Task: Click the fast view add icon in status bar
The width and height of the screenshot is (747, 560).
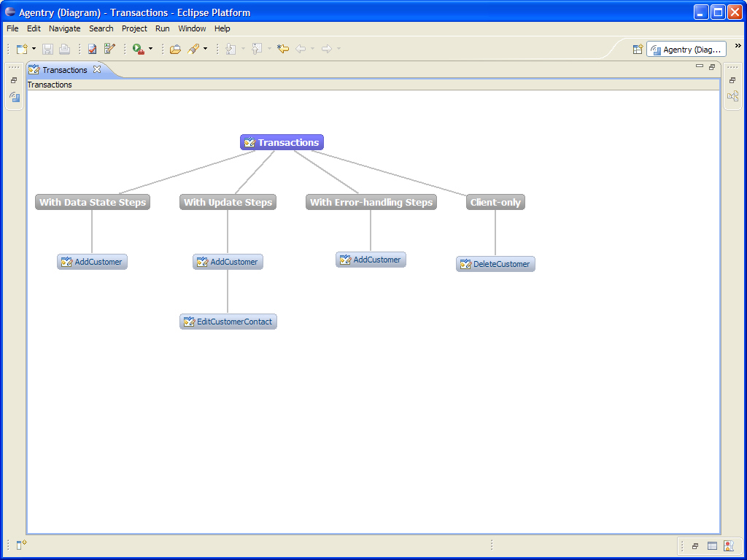Action: (21, 545)
